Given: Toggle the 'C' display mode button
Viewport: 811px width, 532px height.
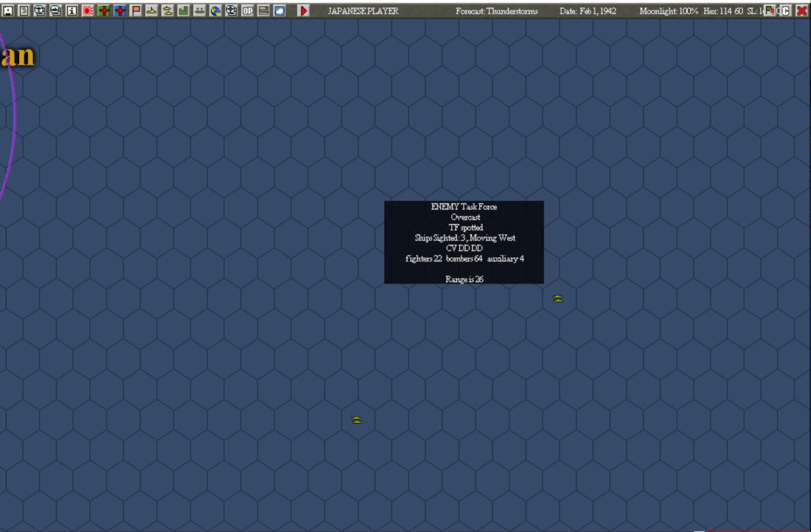Looking at the screenshot, I should click(786, 10).
